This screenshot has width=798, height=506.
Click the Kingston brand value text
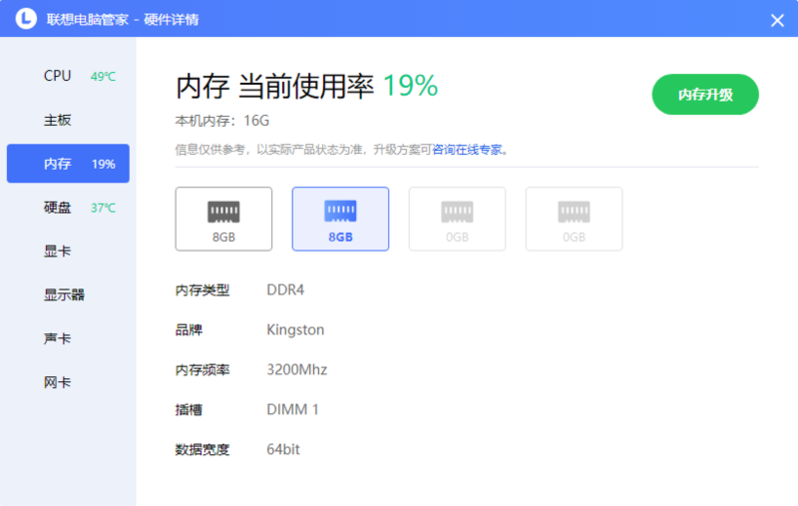(x=295, y=330)
